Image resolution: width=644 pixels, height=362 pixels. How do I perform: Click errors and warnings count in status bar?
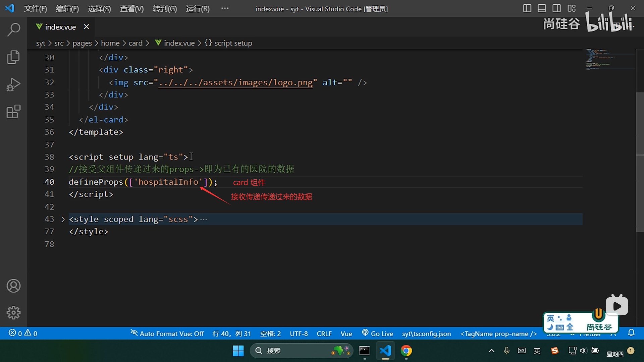[23, 333]
